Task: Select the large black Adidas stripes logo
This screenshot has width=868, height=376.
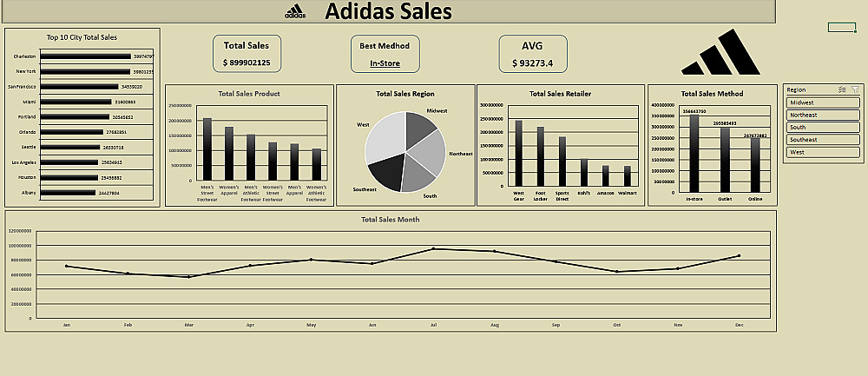Action: point(720,51)
